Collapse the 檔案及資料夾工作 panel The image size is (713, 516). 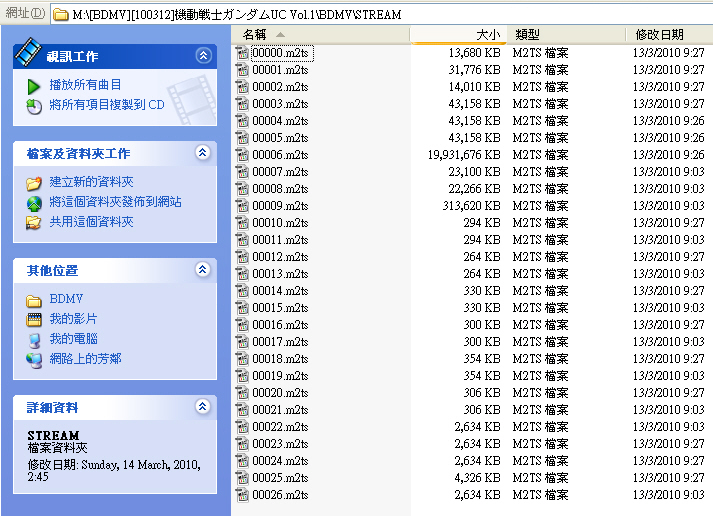(x=203, y=152)
